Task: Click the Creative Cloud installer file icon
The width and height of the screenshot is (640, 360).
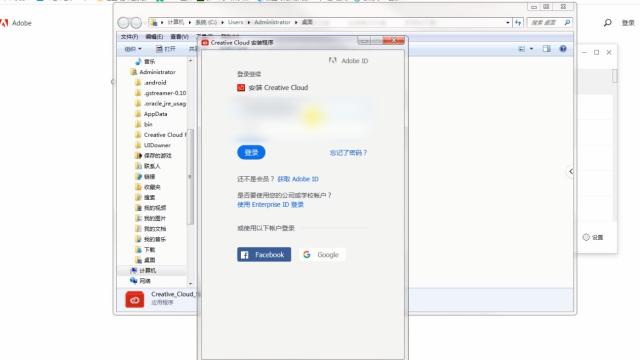Action: [134, 300]
